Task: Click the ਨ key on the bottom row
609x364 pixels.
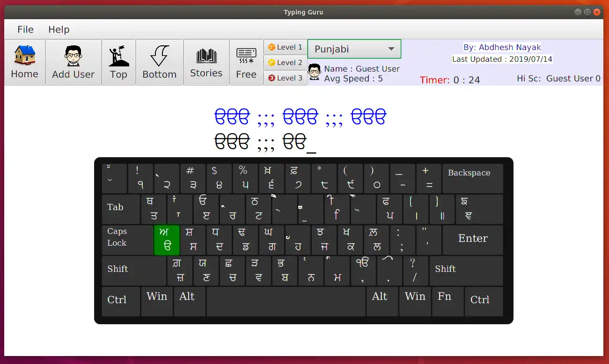Action: point(311,271)
